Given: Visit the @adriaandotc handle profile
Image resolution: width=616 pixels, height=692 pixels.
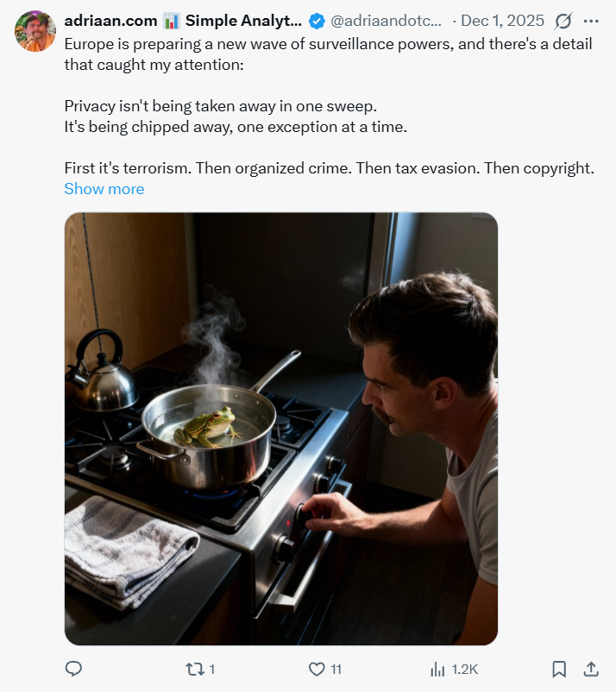Looking at the screenshot, I should coord(386,21).
